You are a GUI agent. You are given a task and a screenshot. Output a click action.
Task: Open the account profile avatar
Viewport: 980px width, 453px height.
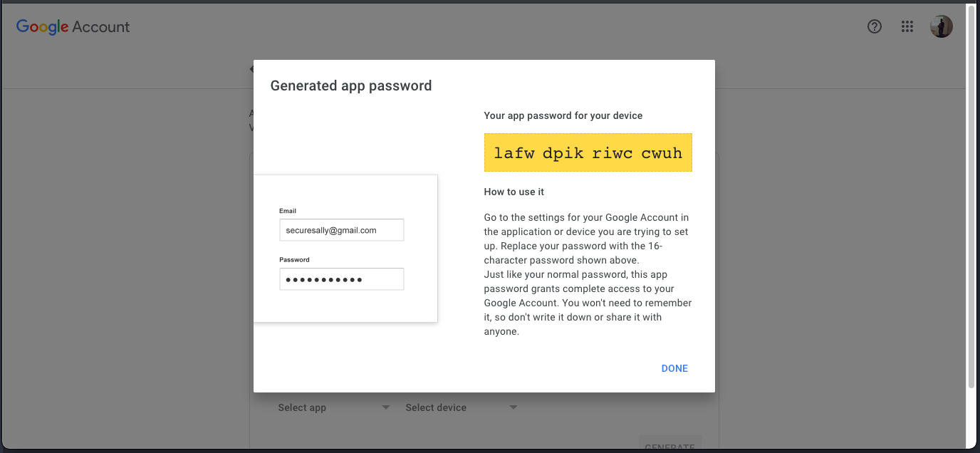click(942, 26)
